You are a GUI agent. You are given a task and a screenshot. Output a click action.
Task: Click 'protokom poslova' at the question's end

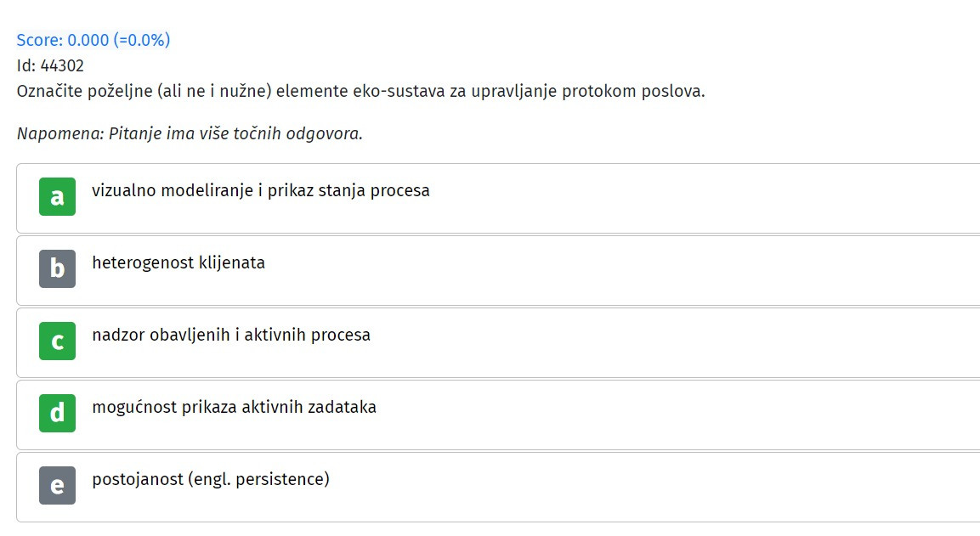(633, 91)
